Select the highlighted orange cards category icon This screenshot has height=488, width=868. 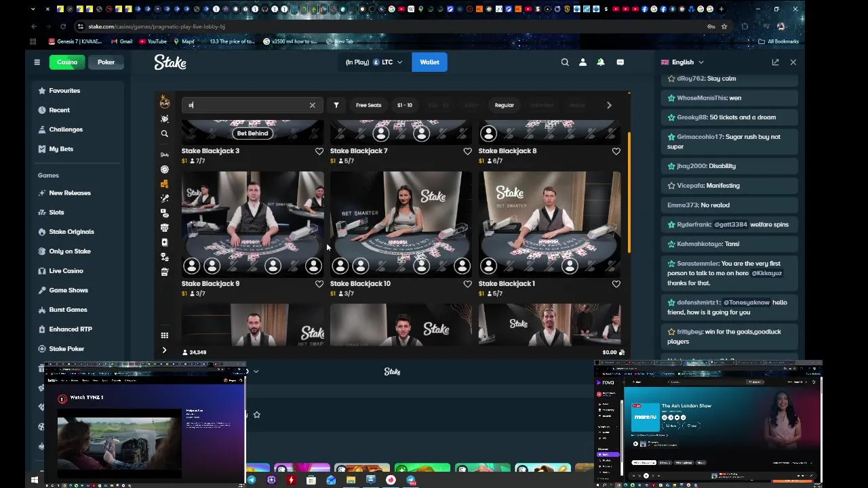[x=164, y=184]
